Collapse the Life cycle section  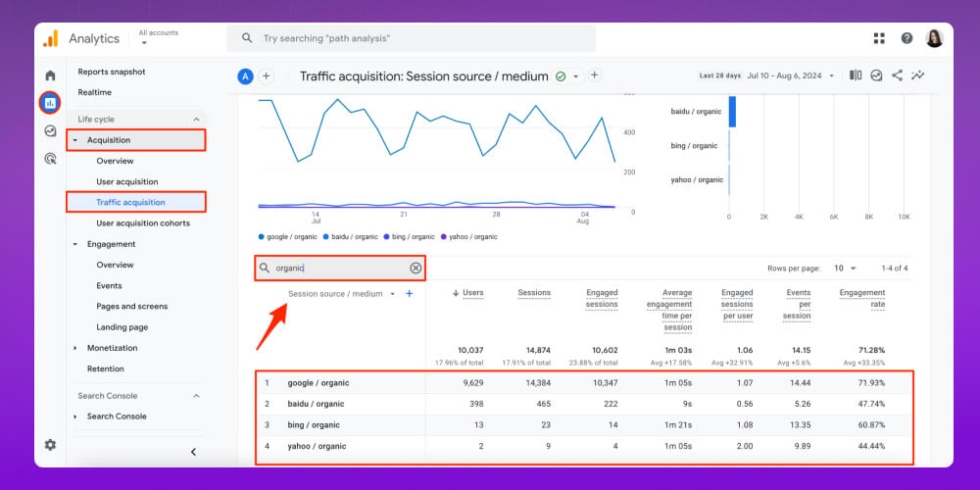[196, 120]
